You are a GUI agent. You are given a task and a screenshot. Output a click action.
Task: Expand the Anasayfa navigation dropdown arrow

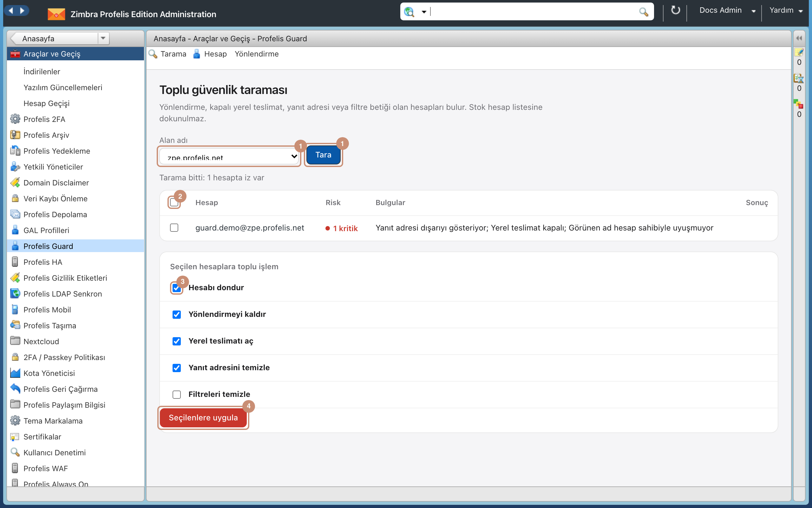[x=103, y=38]
